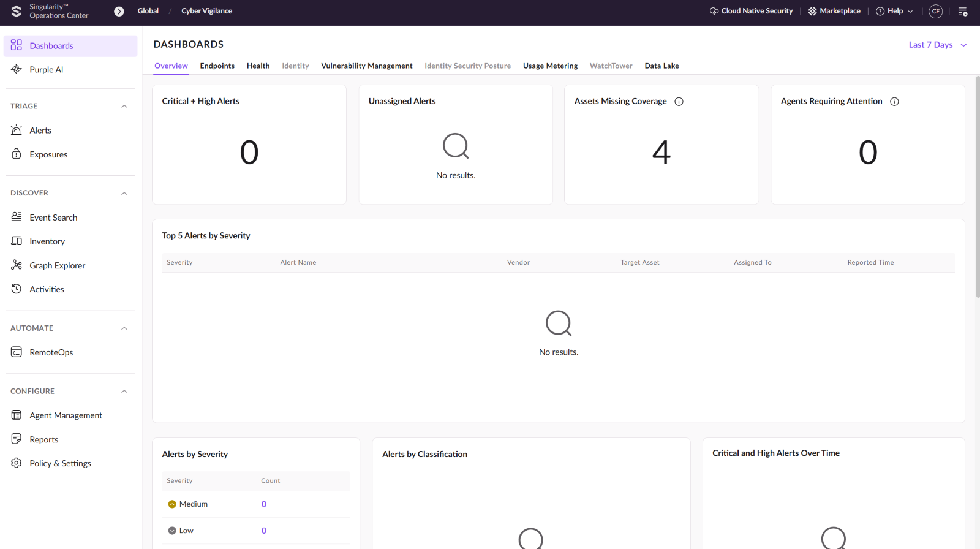Open the Policy & Settings gear icon
The height and width of the screenshot is (549, 980).
coord(17,463)
